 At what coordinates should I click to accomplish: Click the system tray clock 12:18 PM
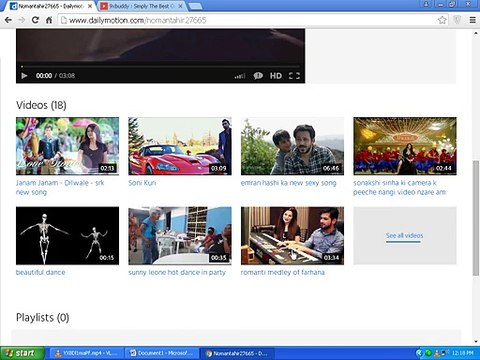tap(463, 353)
